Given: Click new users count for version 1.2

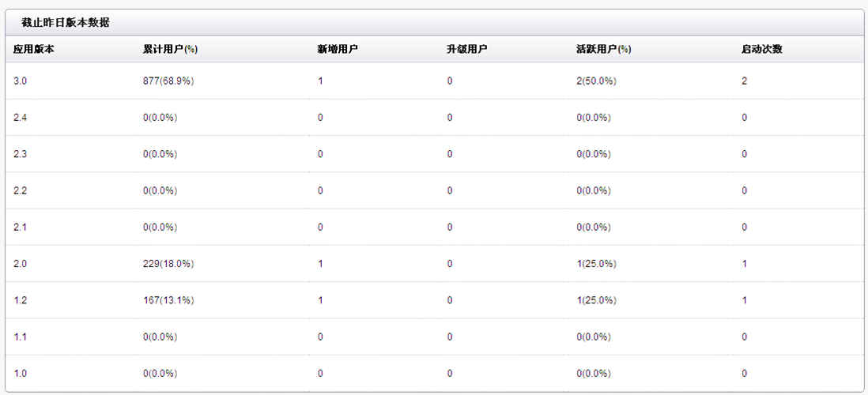Looking at the screenshot, I should click(x=320, y=300).
